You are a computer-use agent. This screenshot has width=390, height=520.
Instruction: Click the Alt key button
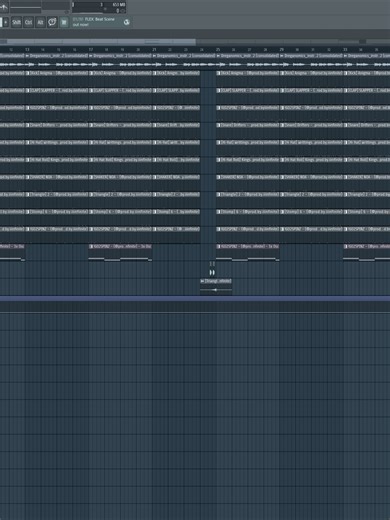[40, 22]
